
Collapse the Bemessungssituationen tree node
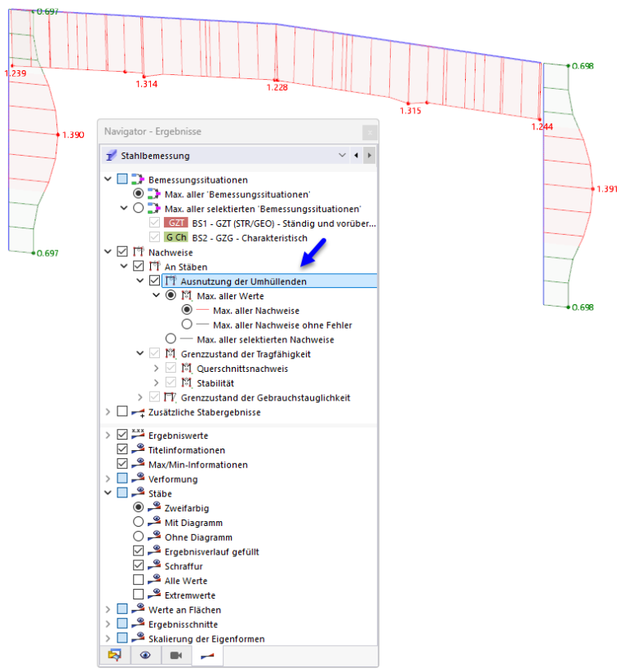click(108, 179)
